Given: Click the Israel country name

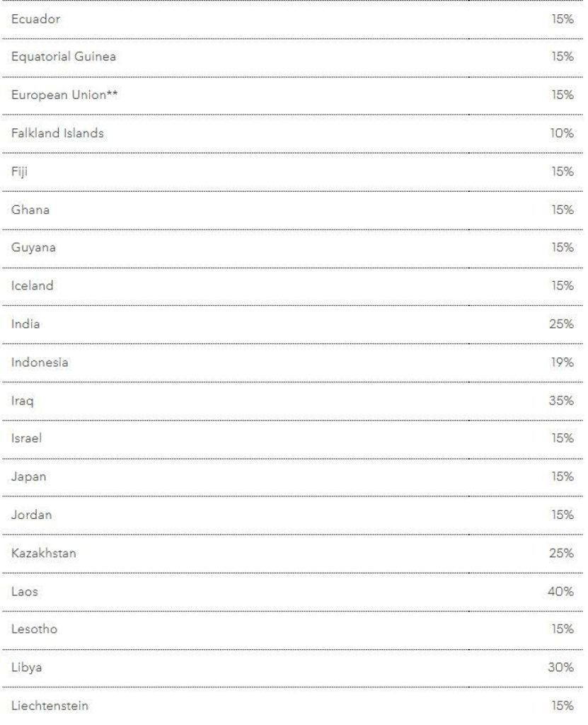Looking at the screenshot, I should click(27, 438).
